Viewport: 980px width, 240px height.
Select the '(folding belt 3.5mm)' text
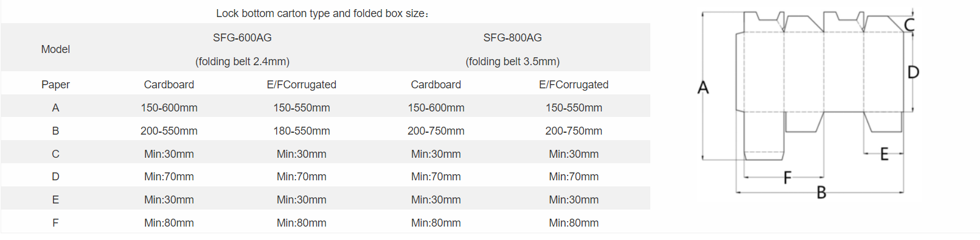512,62
